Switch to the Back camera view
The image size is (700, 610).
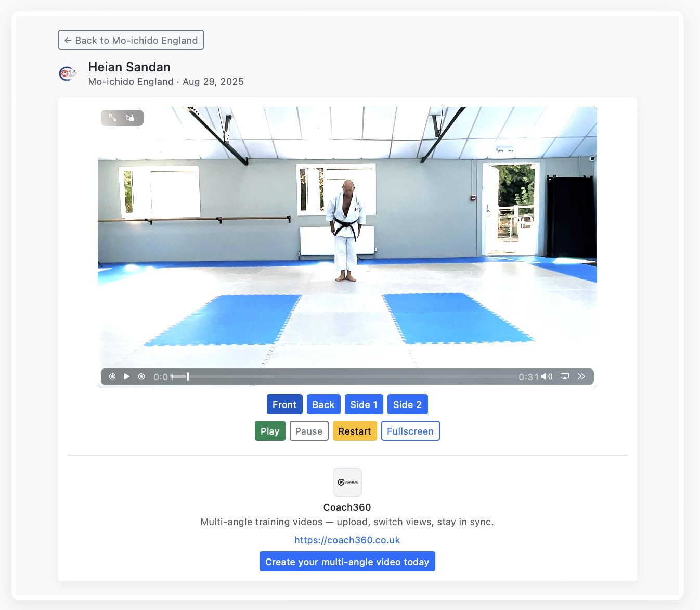tap(323, 404)
